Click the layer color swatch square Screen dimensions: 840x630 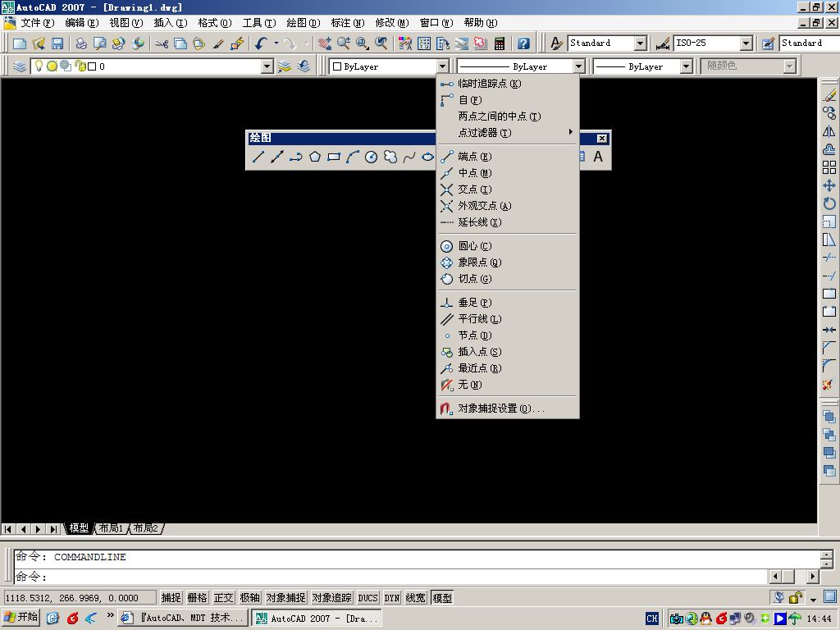92,66
